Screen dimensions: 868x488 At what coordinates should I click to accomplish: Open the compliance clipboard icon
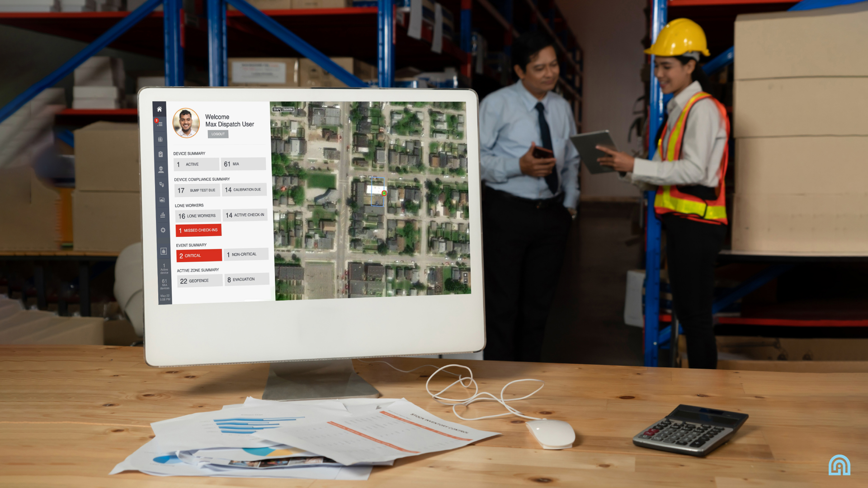(x=160, y=154)
